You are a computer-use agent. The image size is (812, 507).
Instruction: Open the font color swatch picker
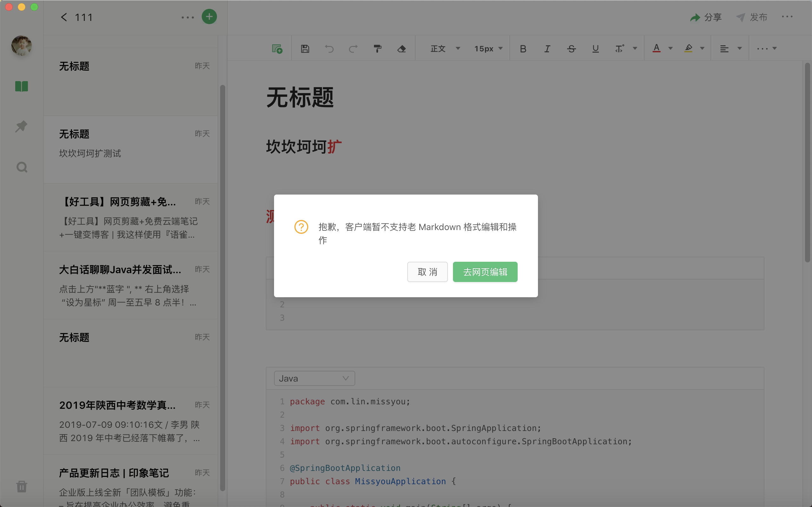click(656, 48)
